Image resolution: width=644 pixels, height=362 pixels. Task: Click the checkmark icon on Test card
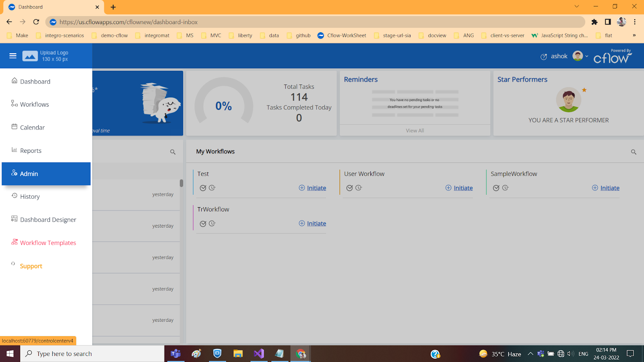click(203, 188)
